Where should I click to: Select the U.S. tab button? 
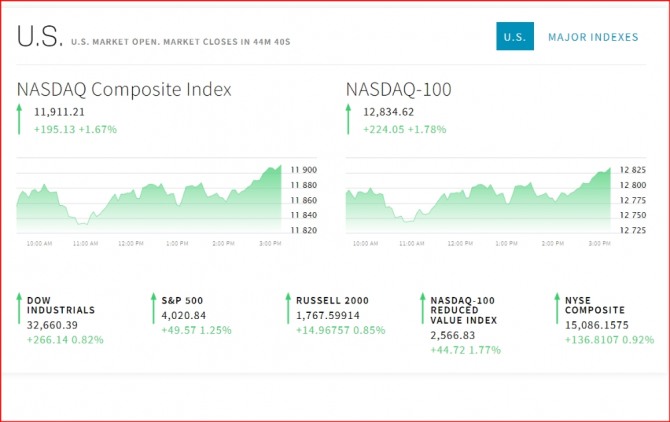tap(514, 37)
